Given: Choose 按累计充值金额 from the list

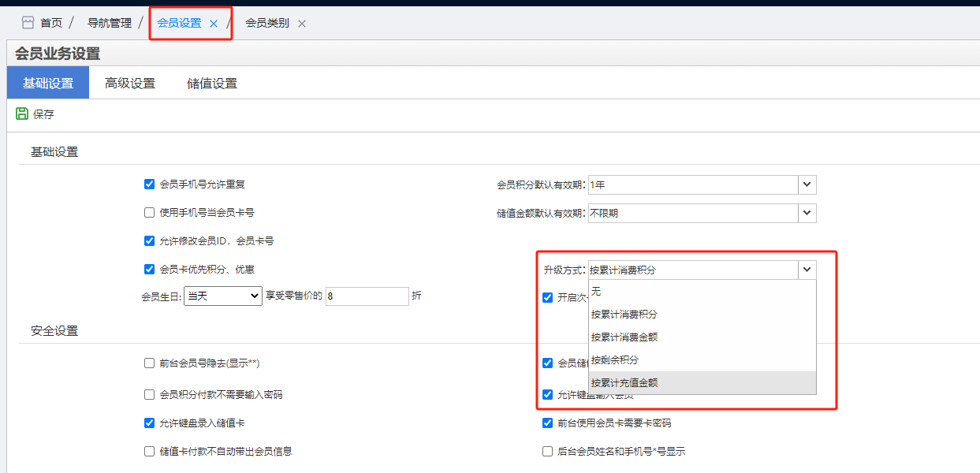Looking at the screenshot, I should [x=702, y=383].
